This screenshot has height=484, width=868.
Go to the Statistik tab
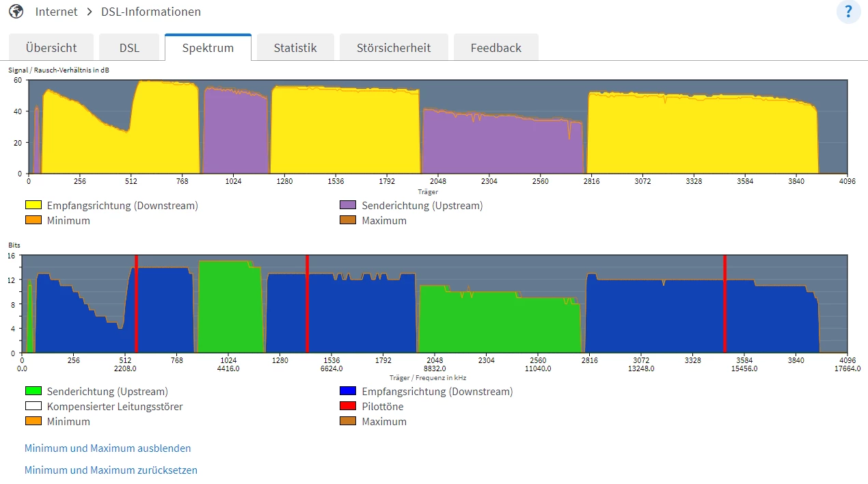coord(295,48)
